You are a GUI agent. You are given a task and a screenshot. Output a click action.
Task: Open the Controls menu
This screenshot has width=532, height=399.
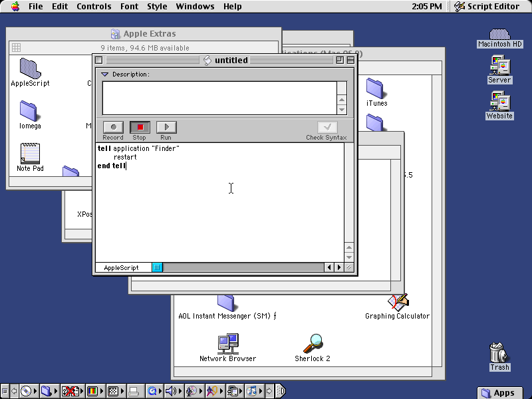[94, 7]
